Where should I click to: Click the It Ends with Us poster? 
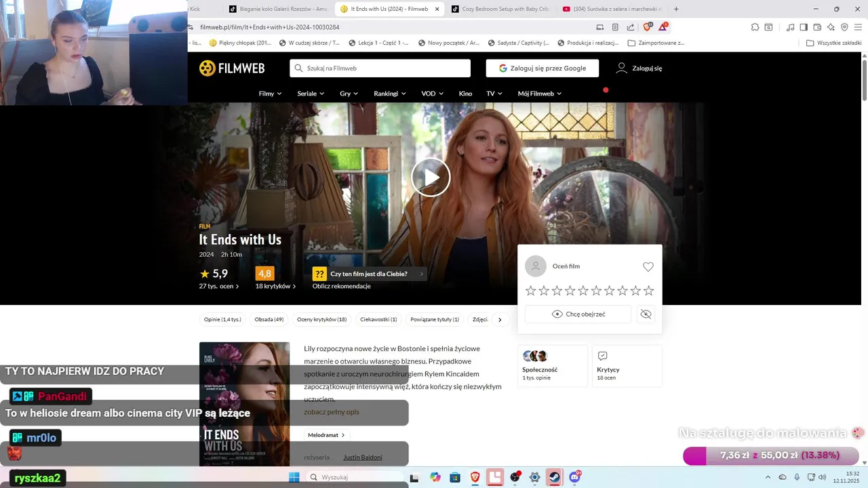pyautogui.click(x=244, y=404)
